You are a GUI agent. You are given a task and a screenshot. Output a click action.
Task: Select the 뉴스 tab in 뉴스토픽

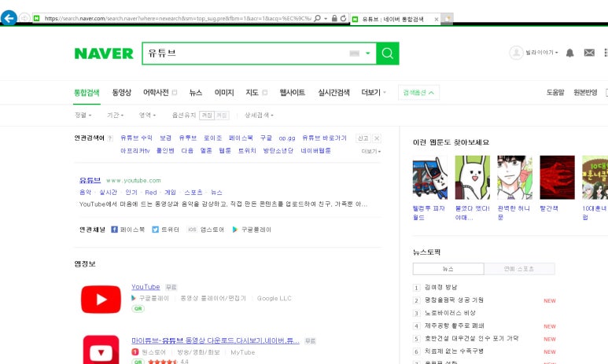click(448, 269)
